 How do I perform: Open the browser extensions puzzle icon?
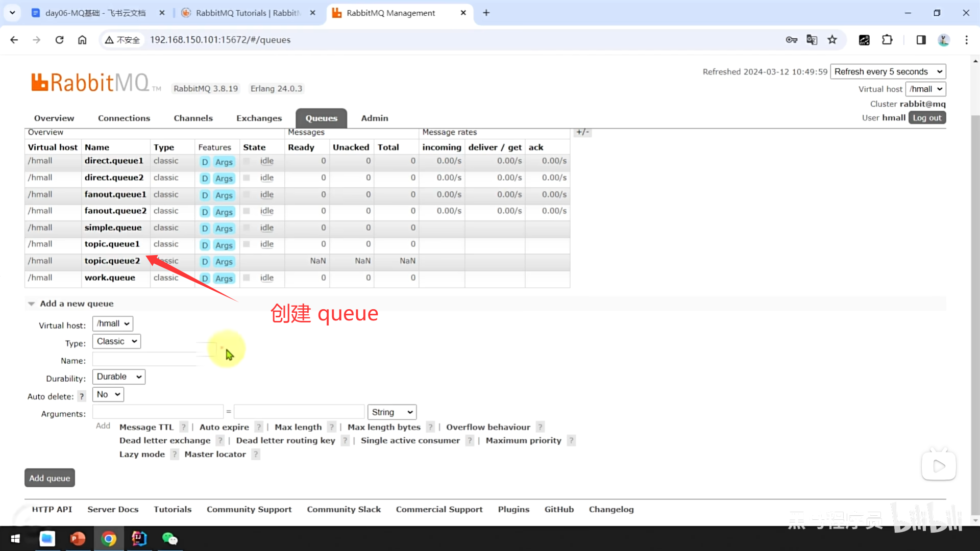(887, 40)
